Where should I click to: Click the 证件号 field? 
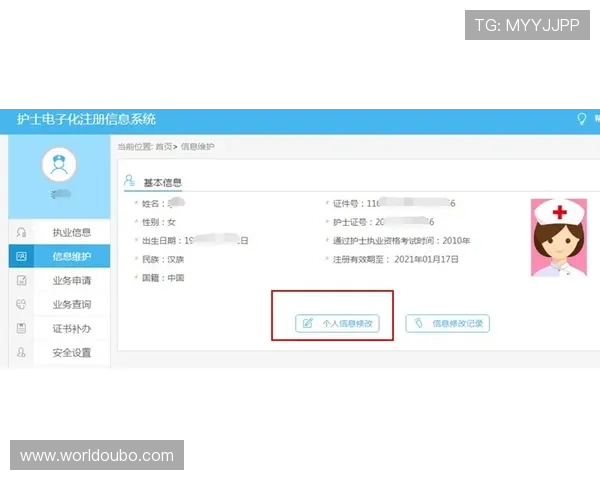pos(394,203)
